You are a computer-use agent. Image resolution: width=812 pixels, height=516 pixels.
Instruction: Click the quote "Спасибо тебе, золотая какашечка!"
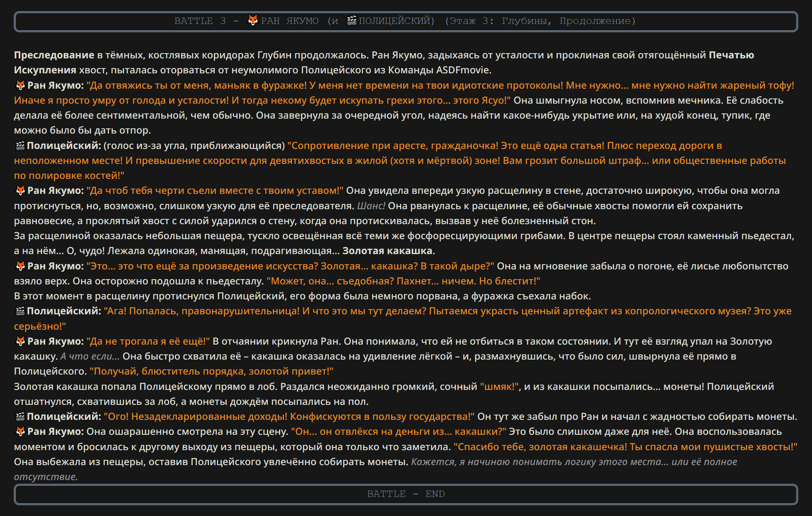(540, 447)
